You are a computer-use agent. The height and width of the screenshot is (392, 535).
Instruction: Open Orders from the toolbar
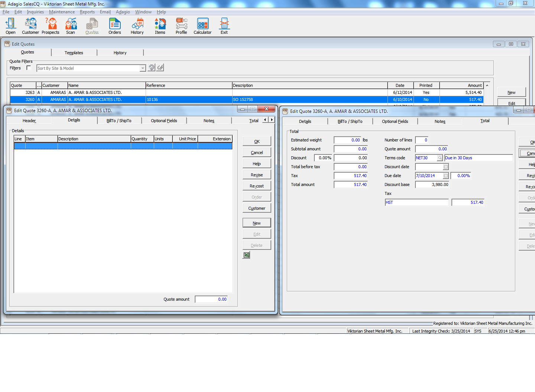pos(115,26)
